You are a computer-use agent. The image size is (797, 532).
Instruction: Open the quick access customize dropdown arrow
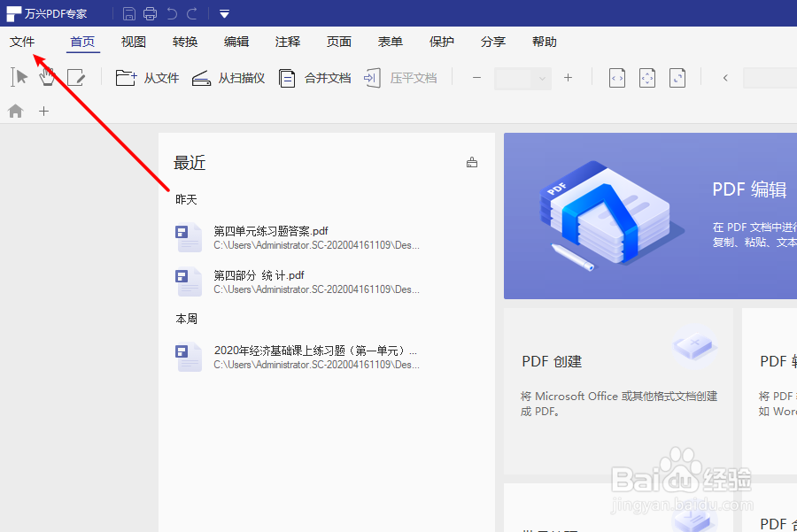(x=224, y=13)
